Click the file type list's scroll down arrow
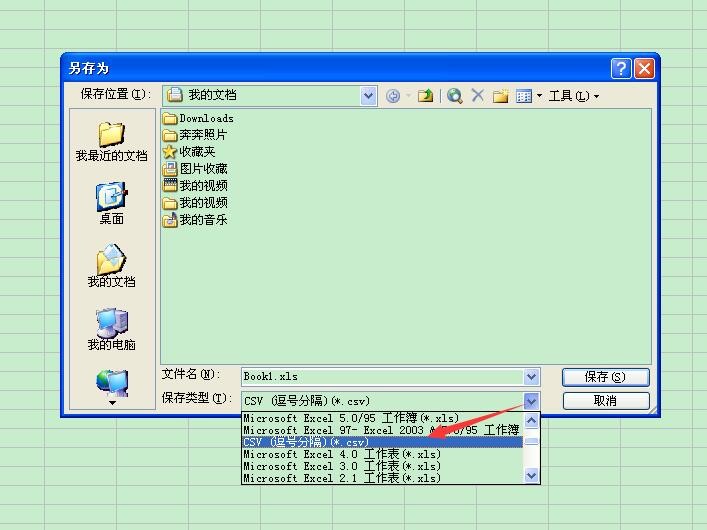The height and width of the screenshot is (530, 707). point(532,475)
